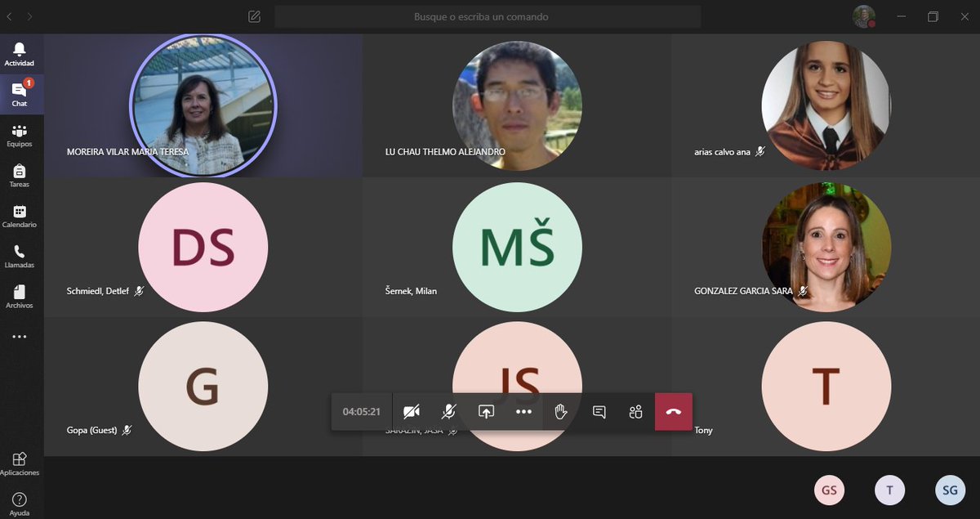This screenshot has height=519, width=980.
Task: Open Aplicaciones store icon
Action: 20,464
